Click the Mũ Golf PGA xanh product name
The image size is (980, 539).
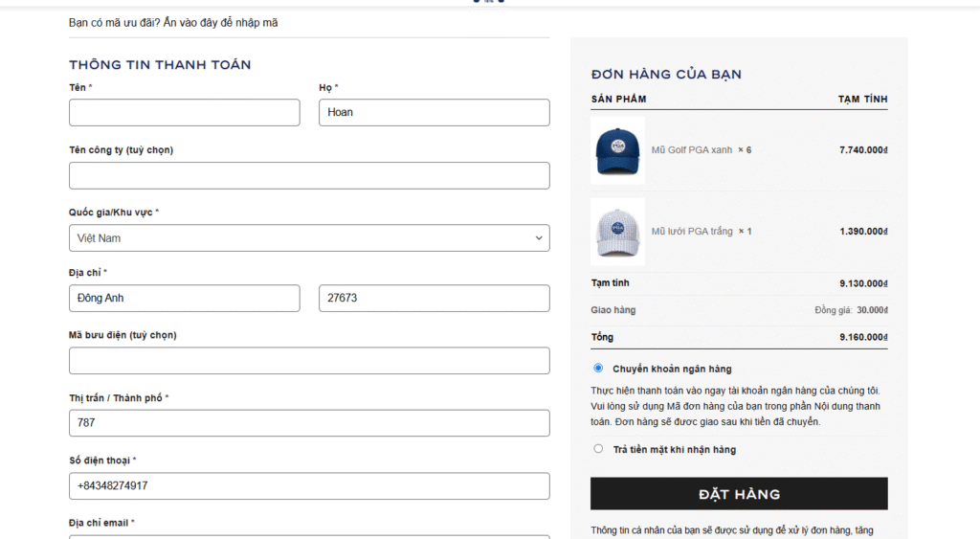click(692, 150)
